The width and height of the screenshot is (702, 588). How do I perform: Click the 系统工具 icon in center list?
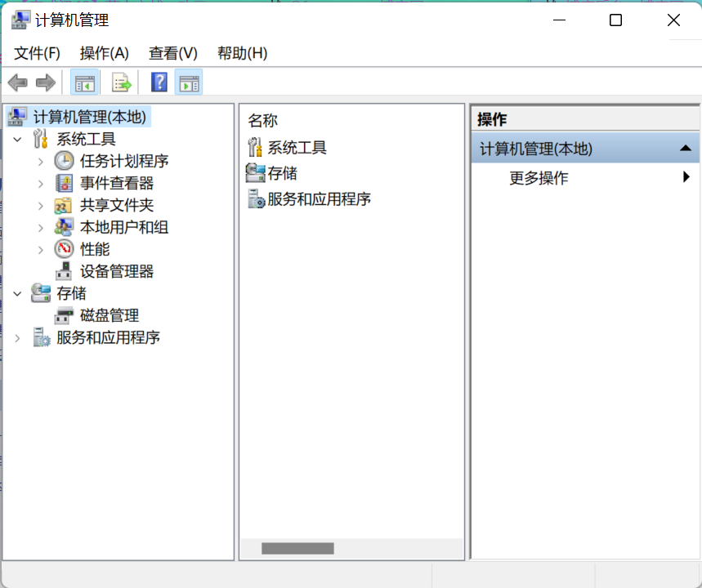pos(255,147)
